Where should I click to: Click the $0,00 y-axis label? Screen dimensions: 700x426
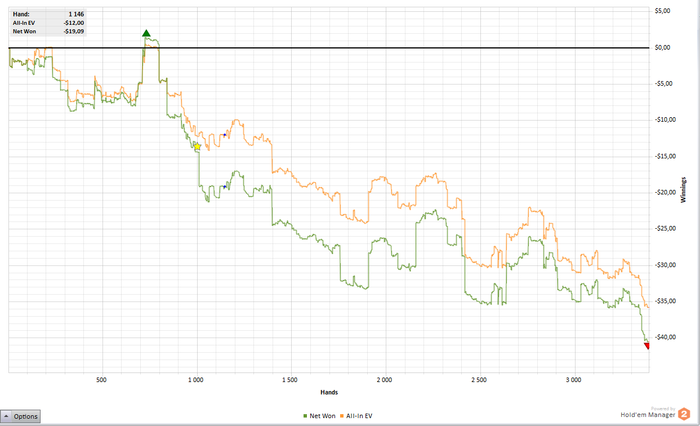pos(662,47)
